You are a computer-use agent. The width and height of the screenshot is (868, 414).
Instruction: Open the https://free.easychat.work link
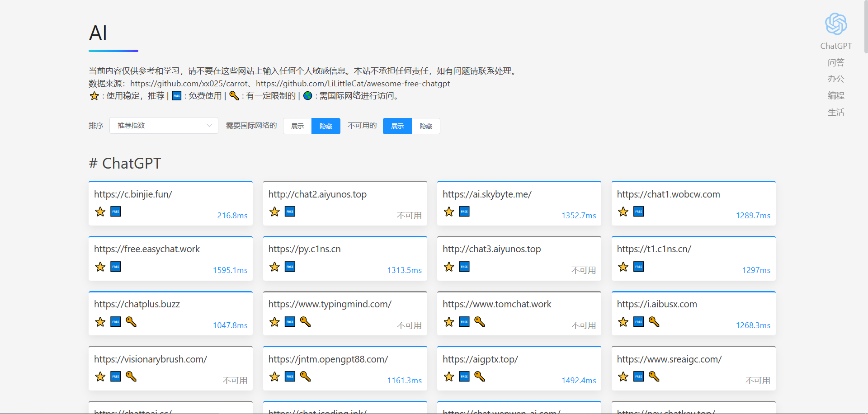point(147,249)
